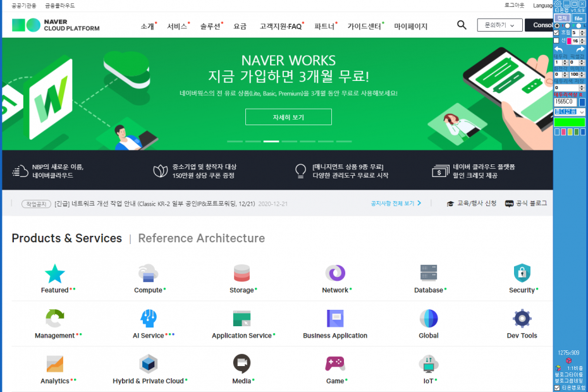Image resolution: width=588 pixels, height=392 pixels.
Task: Click the blue swatch beside 1565C0
Action: click(x=582, y=102)
